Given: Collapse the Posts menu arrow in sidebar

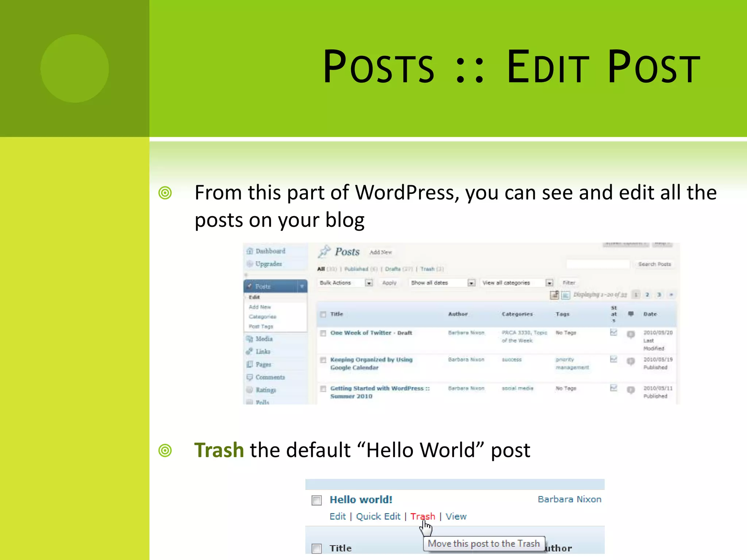Looking at the screenshot, I should pyautogui.click(x=302, y=286).
